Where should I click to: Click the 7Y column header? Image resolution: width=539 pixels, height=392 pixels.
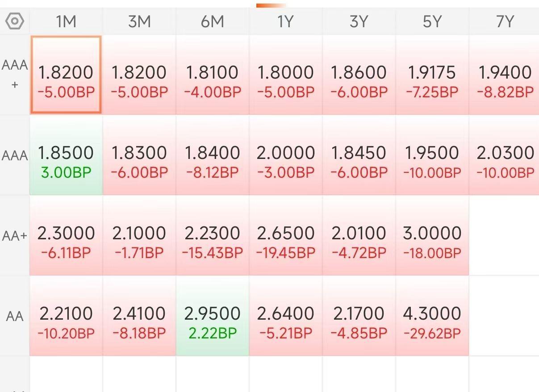[505, 21]
